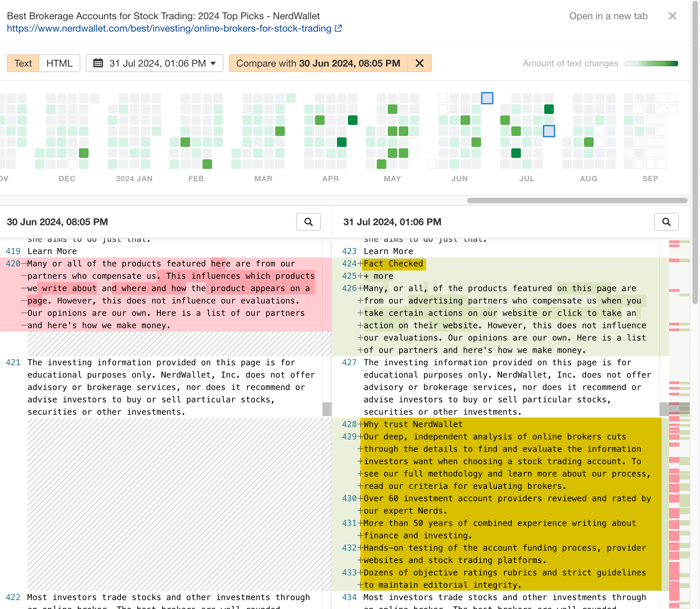
Task: Click the search icon in left panel
Action: tap(310, 221)
